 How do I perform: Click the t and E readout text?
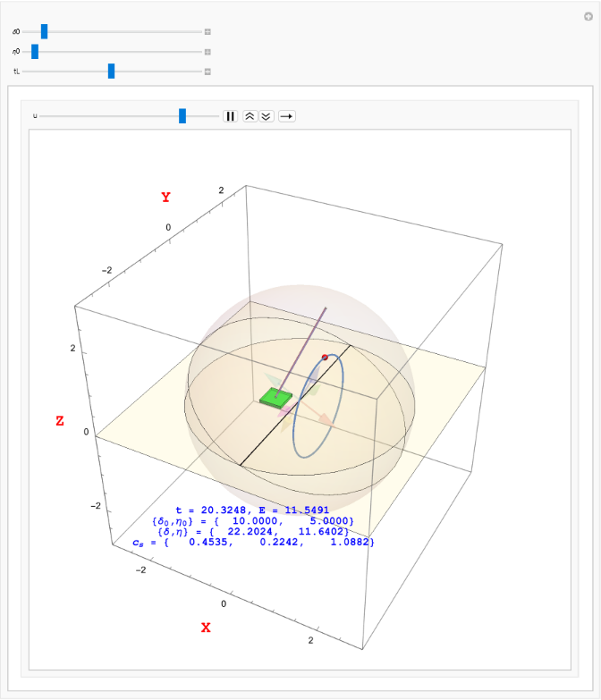(254, 510)
